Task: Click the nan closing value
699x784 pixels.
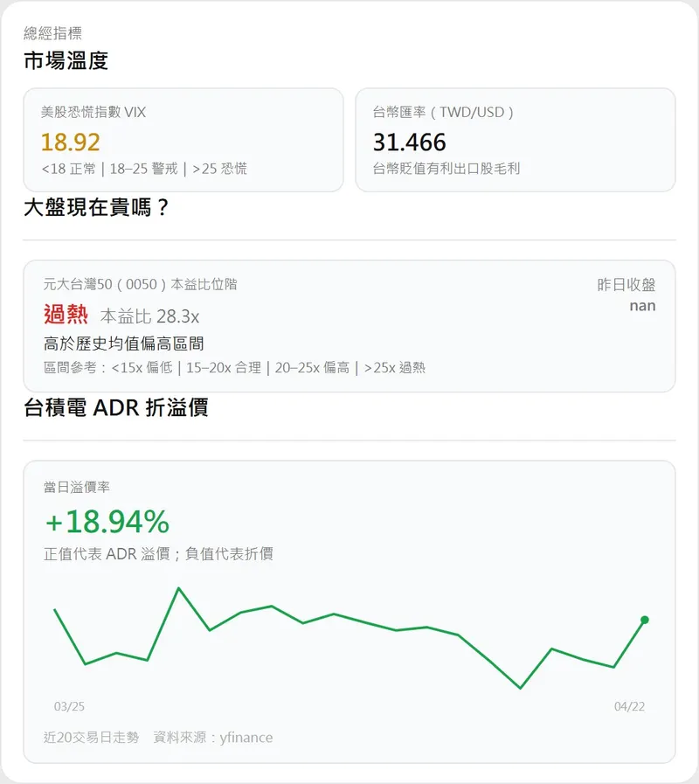Action: (642, 306)
